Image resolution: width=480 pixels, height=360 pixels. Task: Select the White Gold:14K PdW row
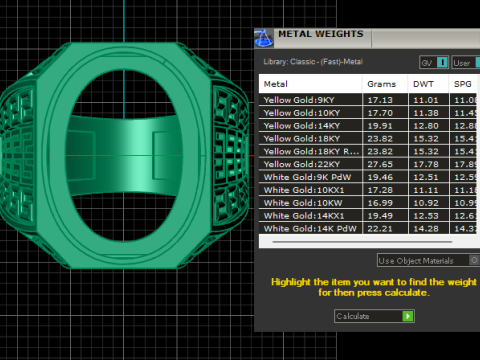368,228
